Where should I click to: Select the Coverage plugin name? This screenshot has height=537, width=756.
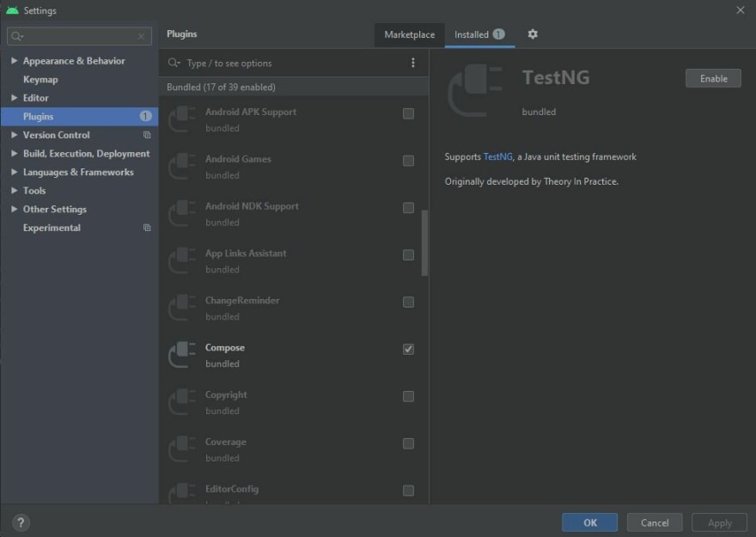[226, 442]
